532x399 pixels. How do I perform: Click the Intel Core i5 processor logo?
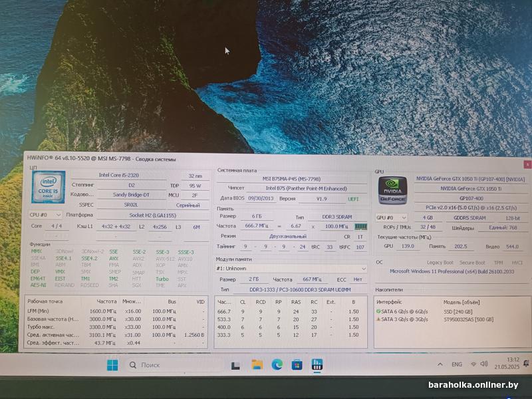click(x=48, y=187)
